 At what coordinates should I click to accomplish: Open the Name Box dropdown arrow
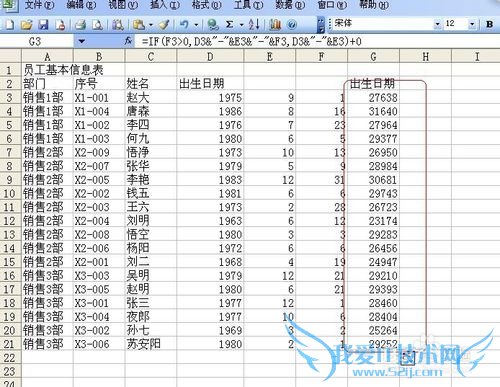click(x=82, y=42)
